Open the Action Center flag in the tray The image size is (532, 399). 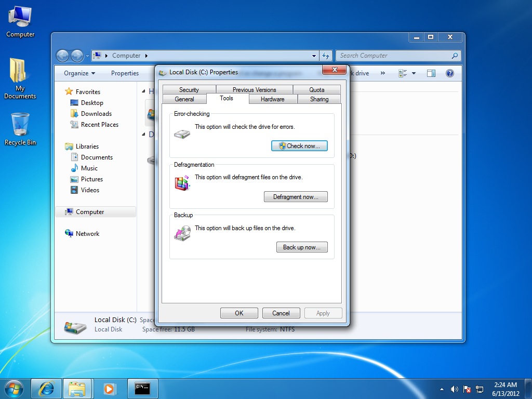click(467, 389)
